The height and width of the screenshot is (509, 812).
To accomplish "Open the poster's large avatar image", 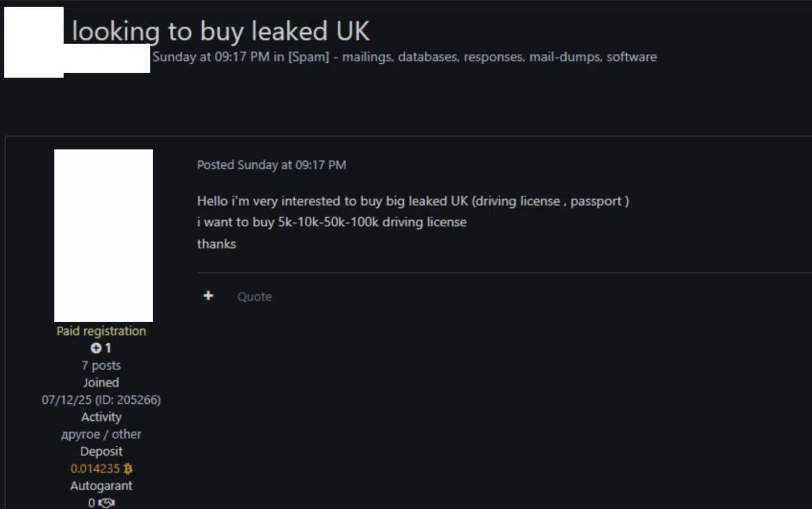I will click(104, 236).
